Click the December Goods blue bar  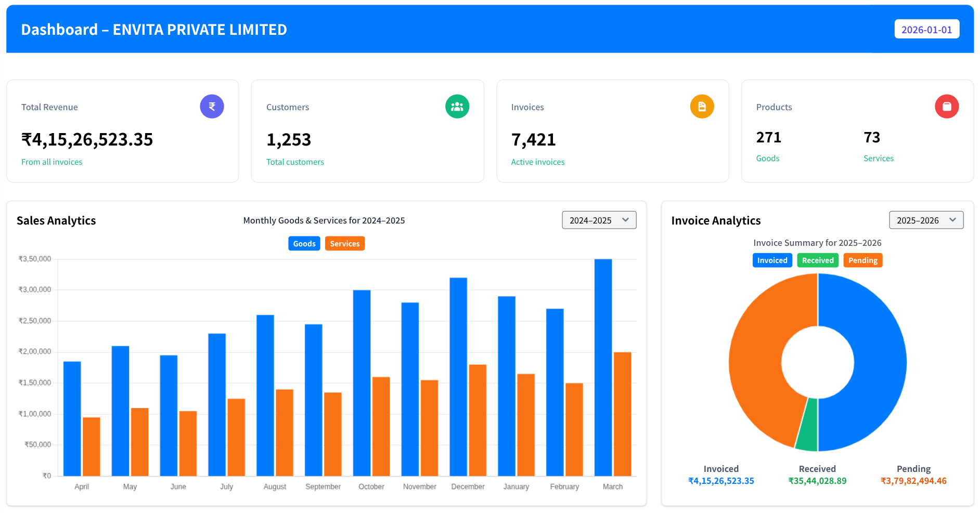click(458, 377)
